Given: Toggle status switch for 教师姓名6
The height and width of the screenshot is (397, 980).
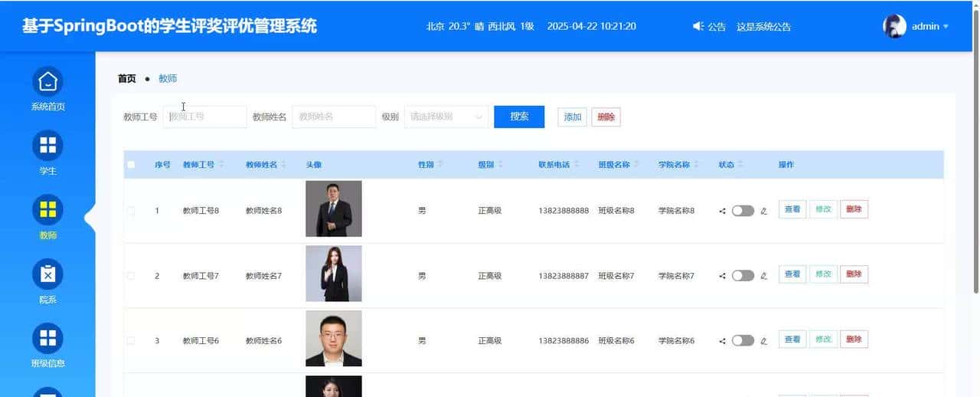Looking at the screenshot, I should 743,340.
